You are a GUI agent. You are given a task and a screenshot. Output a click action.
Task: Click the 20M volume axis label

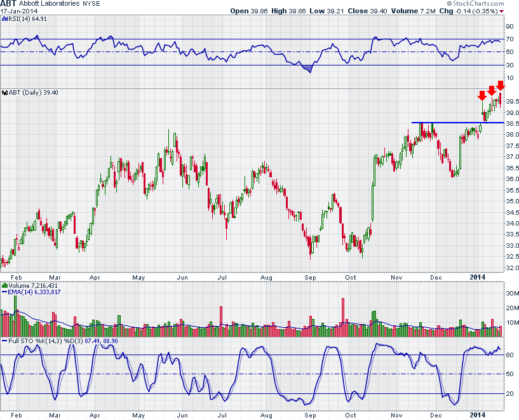[x=513, y=308]
